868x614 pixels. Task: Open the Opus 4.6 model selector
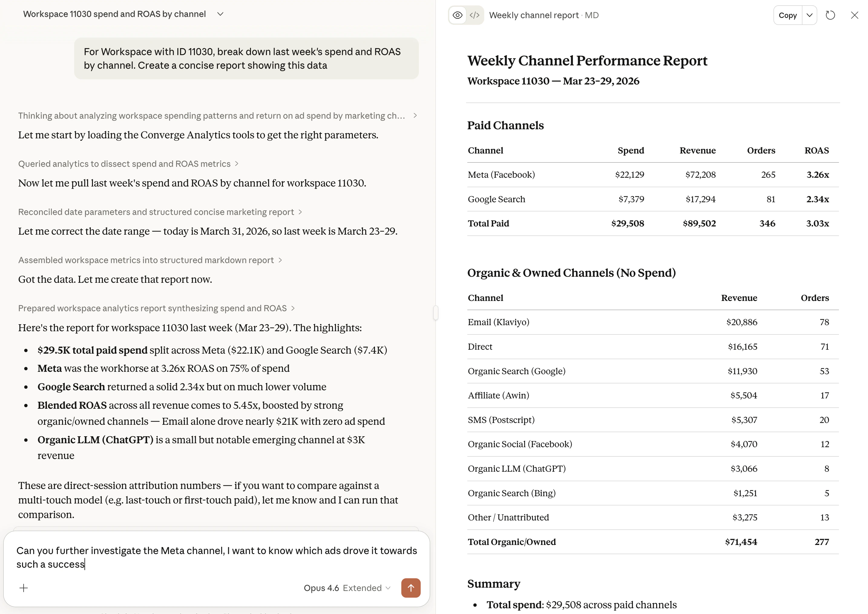click(x=322, y=588)
